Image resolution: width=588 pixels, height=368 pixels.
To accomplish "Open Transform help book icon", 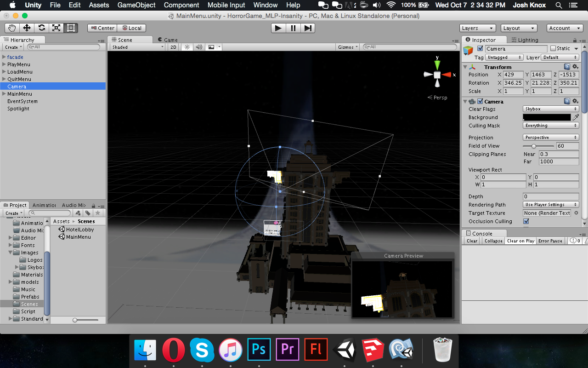I will (x=567, y=67).
